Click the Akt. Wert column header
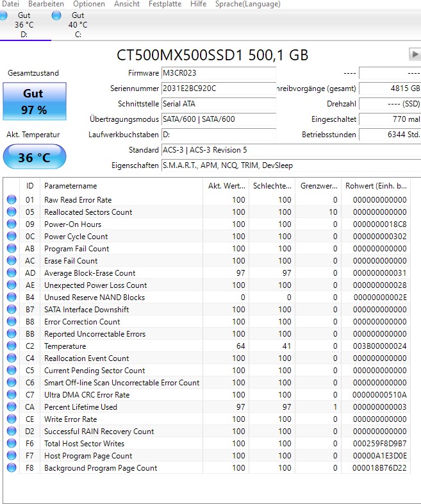Viewport: 421px width, 504px height. [226, 186]
